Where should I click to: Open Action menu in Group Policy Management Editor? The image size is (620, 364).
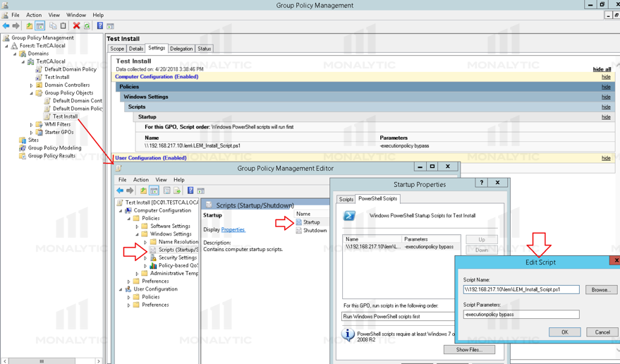[x=141, y=180]
